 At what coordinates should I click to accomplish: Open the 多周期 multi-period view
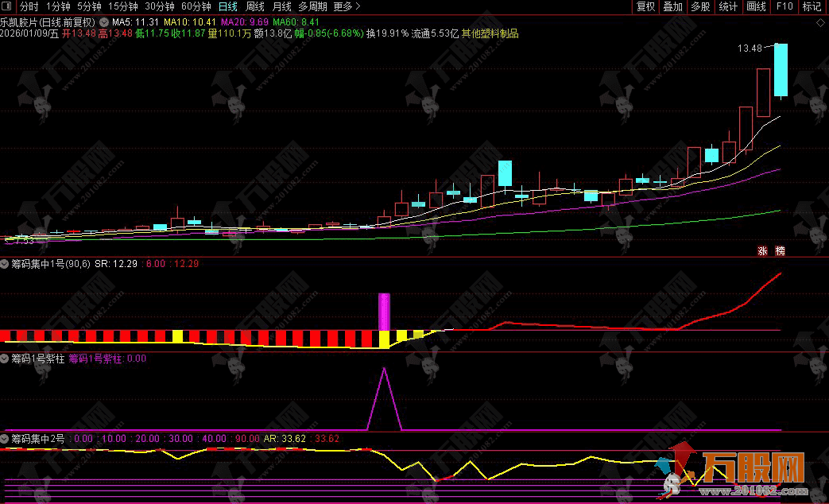coord(312,6)
